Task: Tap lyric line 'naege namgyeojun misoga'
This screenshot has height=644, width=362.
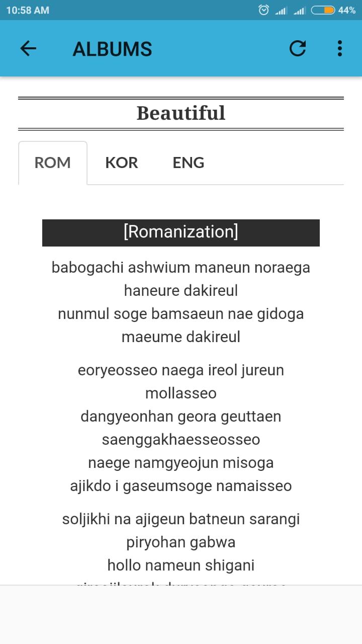Action: point(181,462)
